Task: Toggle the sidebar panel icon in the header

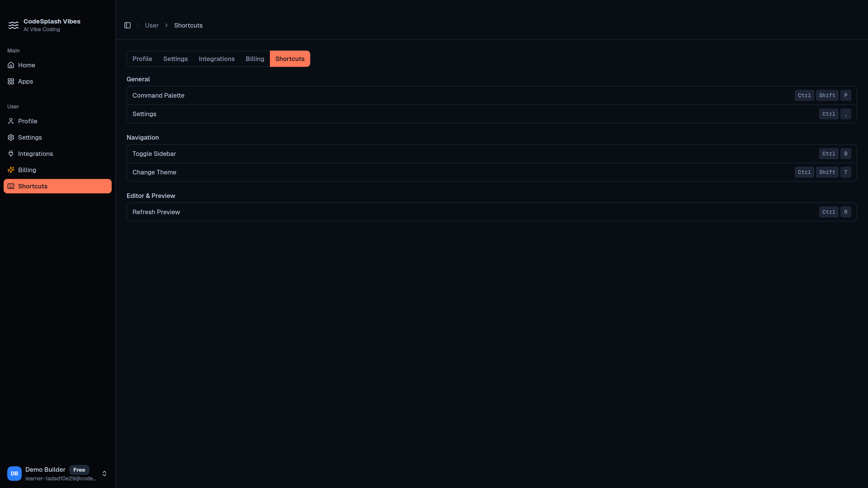Action: pos(127,25)
